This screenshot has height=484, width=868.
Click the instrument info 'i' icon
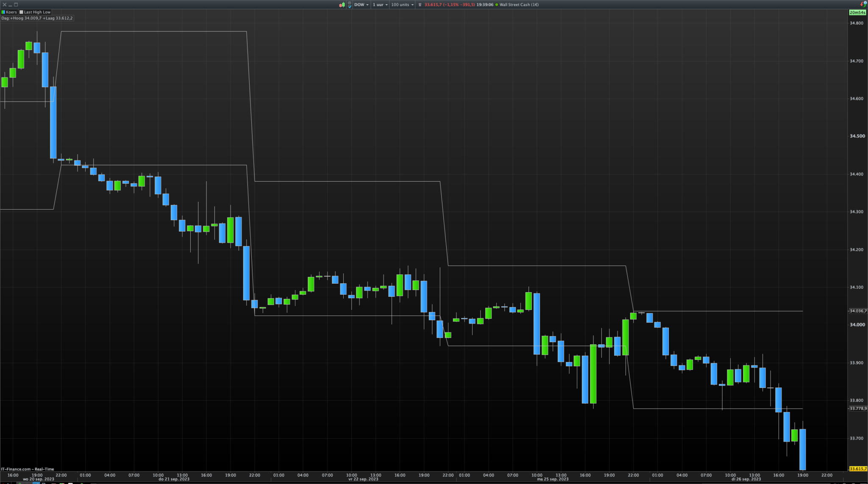click(420, 5)
